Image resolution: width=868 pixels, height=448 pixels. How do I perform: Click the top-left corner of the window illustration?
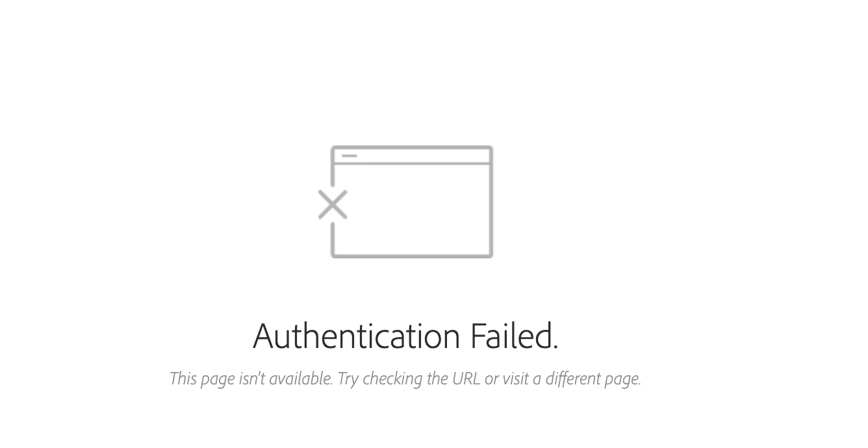click(x=333, y=149)
